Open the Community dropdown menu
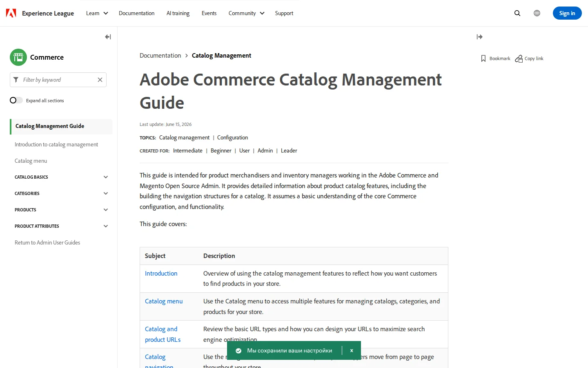The height and width of the screenshot is (368, 588). pos(247,13)
